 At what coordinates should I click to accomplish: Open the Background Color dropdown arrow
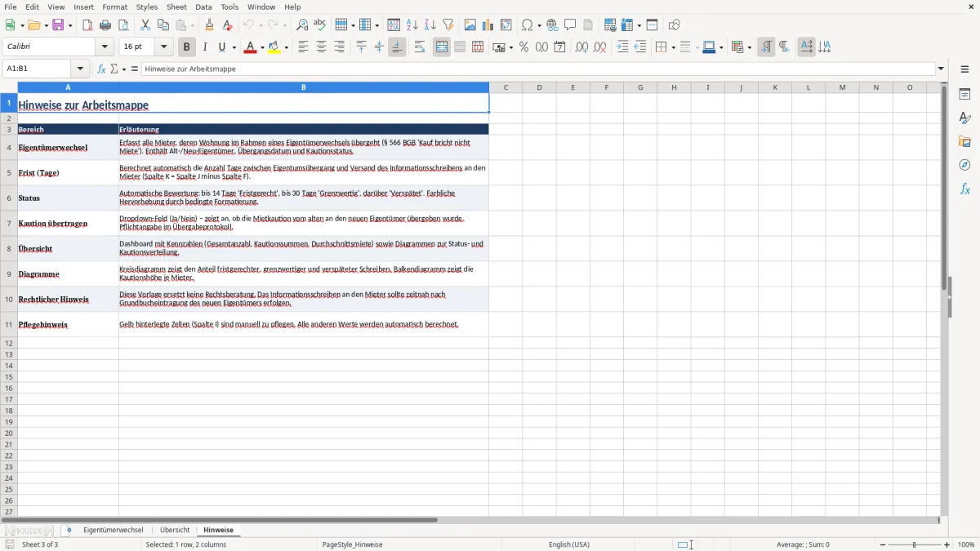tap(287, 47)
